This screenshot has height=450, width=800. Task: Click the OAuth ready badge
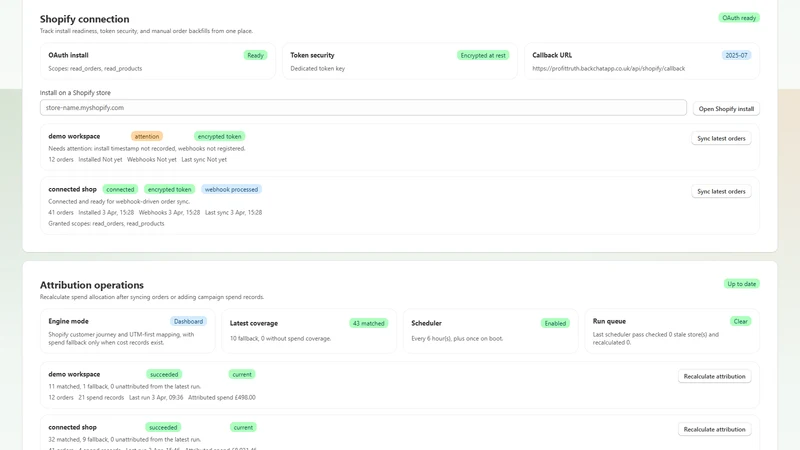[x=739, y=18]
